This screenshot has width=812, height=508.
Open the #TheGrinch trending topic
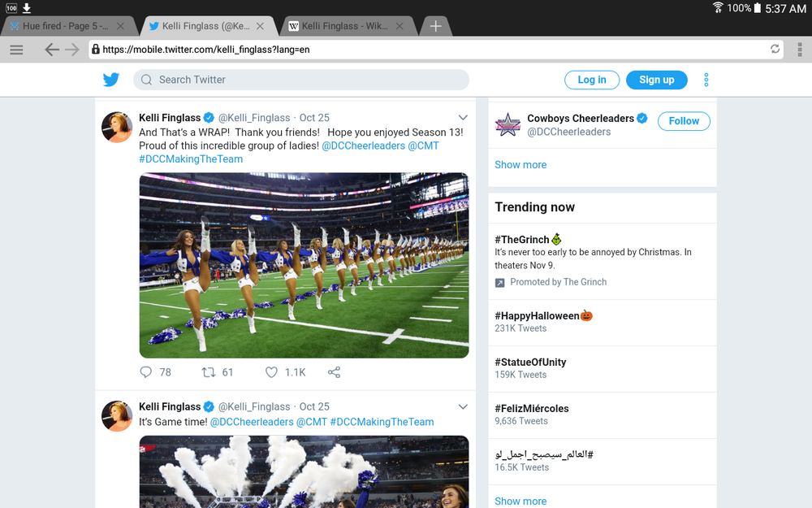603,261
